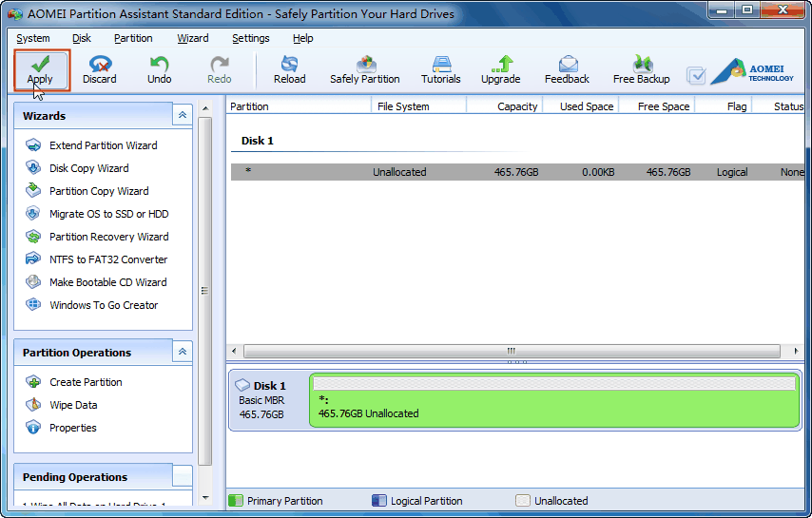Reload disk information

coord(289,70)
